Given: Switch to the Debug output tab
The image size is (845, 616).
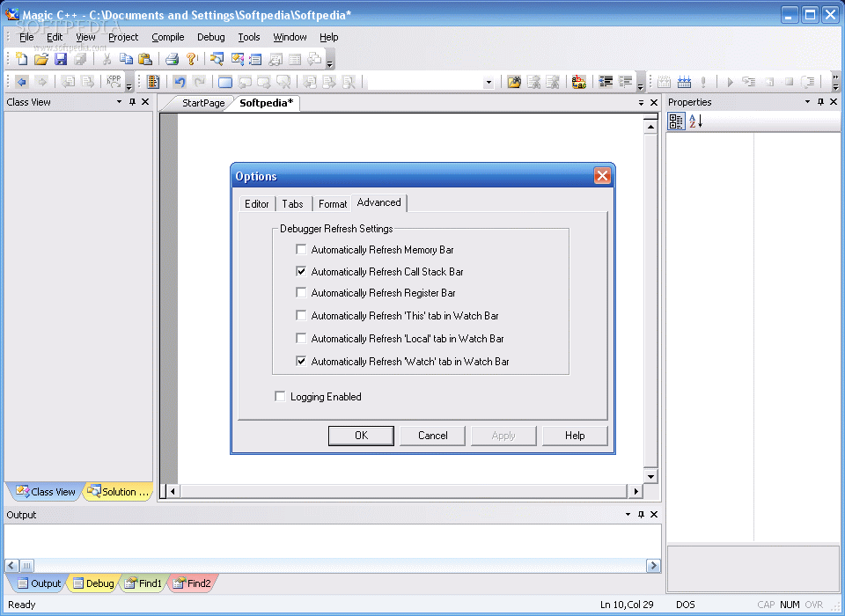Looking at the screenshot, I should point(94,583).
